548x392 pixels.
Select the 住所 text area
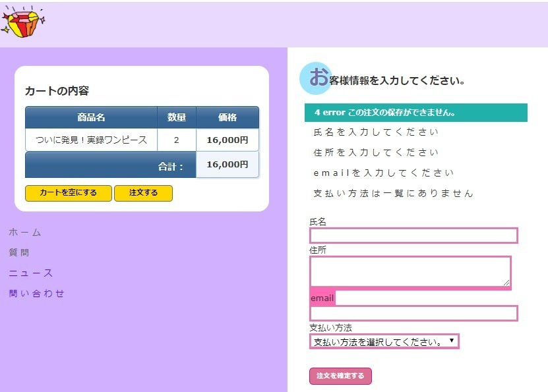click(x=409, y=270)
